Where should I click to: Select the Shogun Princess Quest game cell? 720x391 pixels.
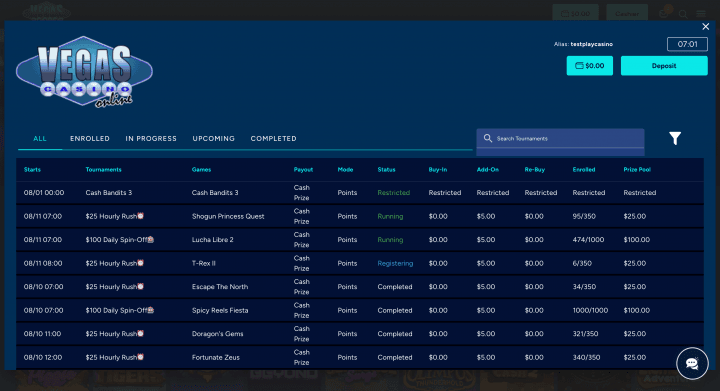pos(228,216)
